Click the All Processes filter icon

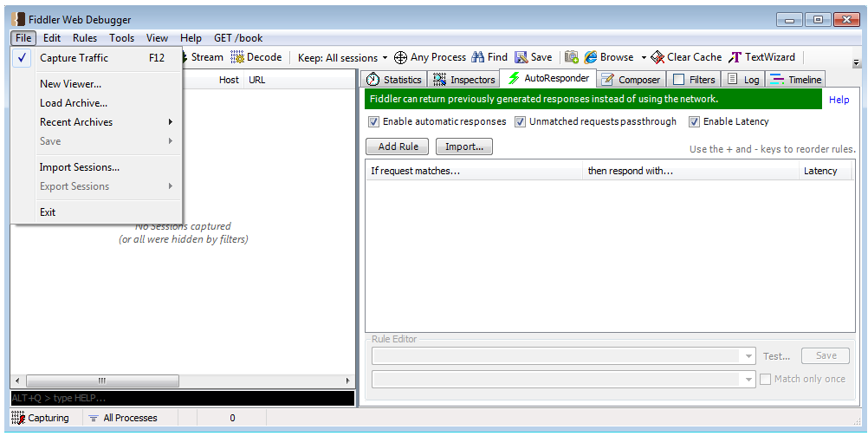(x=94, y=419)
